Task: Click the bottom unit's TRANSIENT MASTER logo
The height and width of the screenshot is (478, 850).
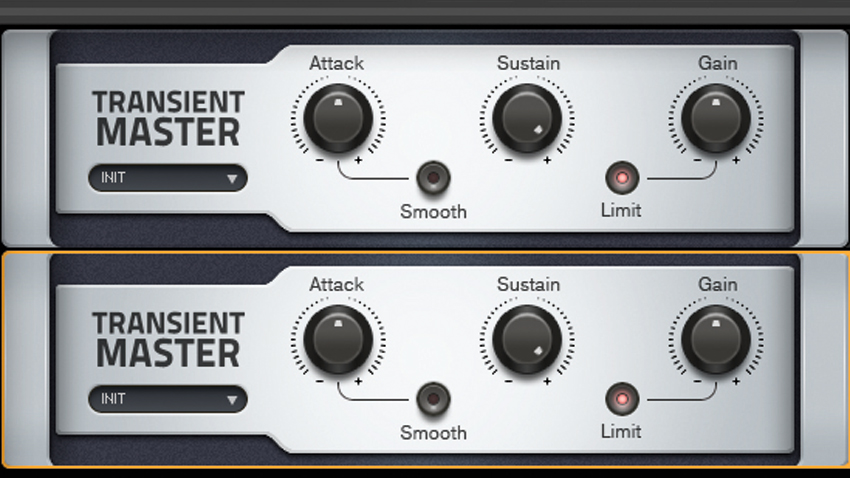Action: [x=168, y=339]
